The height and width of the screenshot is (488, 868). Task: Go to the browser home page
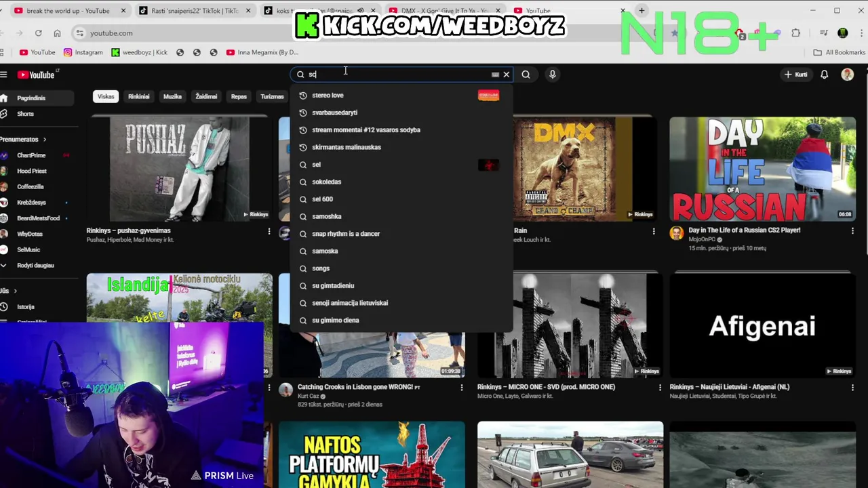[x=57, y=33]
